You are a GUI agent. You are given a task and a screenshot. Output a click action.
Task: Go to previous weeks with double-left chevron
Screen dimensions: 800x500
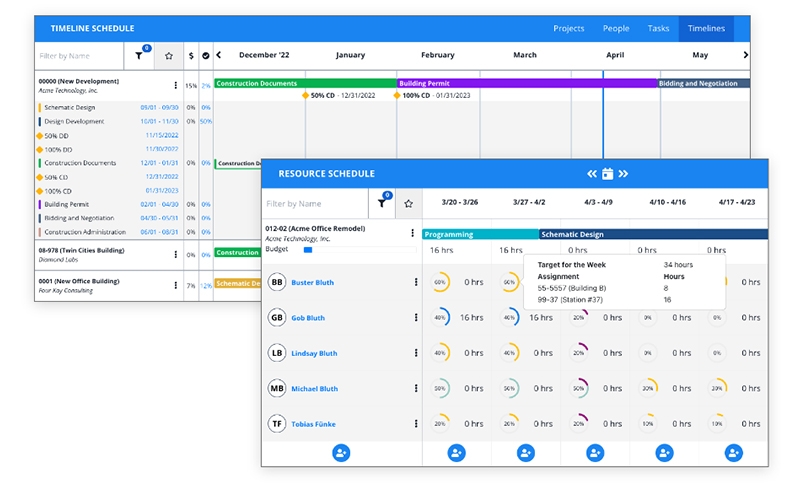[x=591, y=173]
